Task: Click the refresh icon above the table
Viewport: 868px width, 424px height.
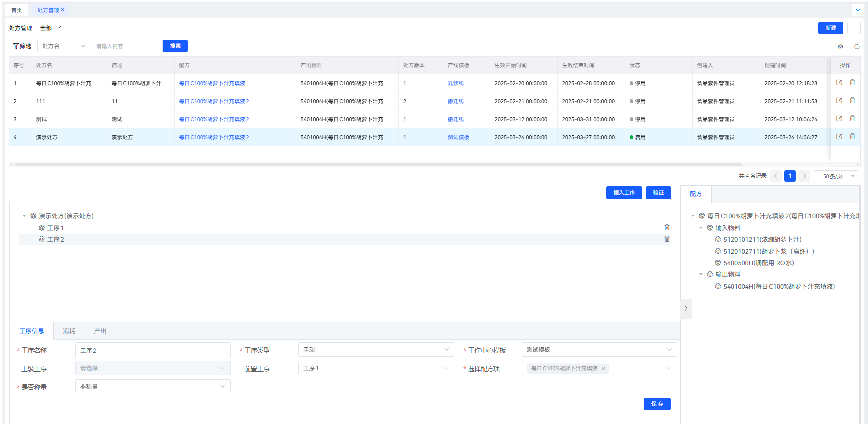Action: pos(857,46)
